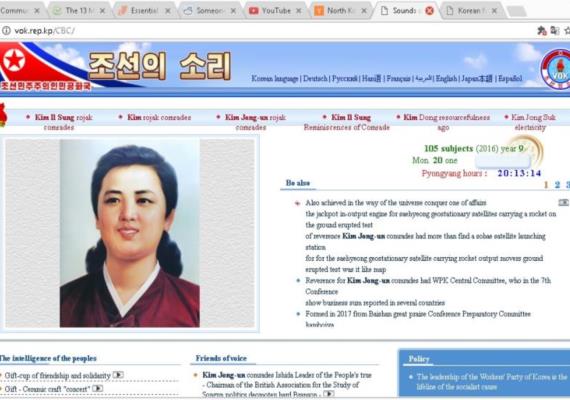
Task: Play the Ceramic craft concert audio clip
Action: click(97, 388)
